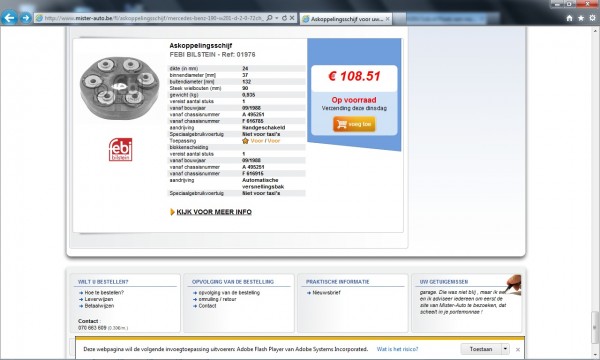Open the 'Wat is het risico?' link
This screenshot has width=600, height=360.
point(397,349)
